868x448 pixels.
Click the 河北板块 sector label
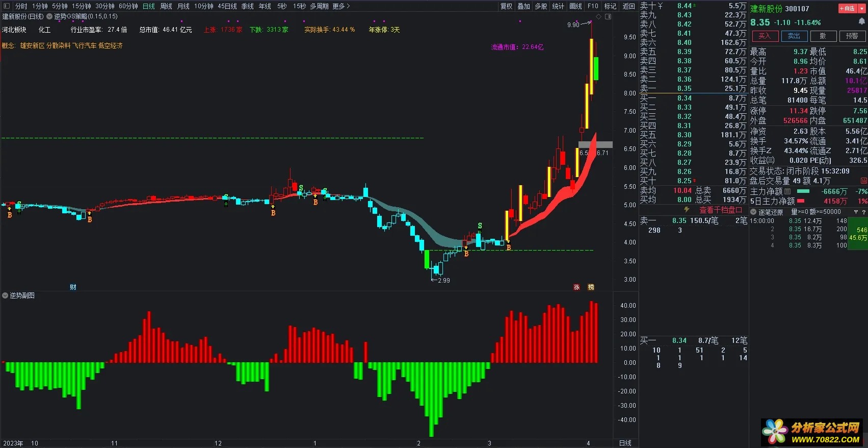(14, 30)
